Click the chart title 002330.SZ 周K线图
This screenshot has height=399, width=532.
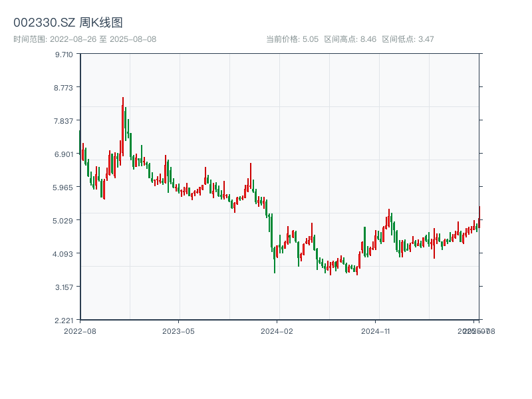pos(68,23)
